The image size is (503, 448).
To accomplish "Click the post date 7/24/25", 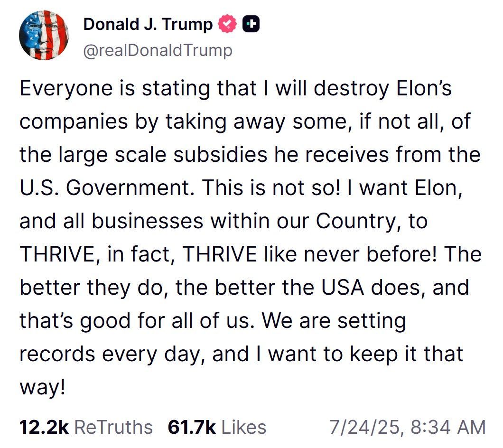I will [x=364, y=427].
